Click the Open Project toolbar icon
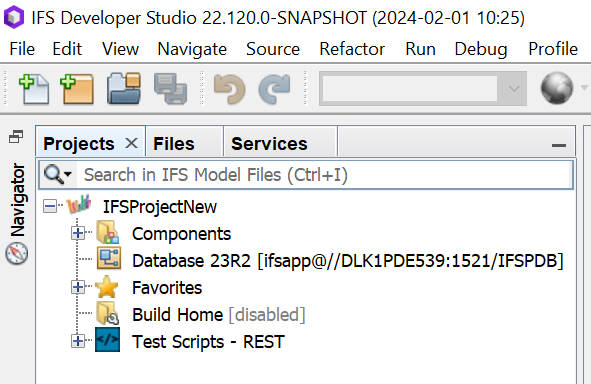This screenshot has height=384, width=591. (x=124, y=89)
